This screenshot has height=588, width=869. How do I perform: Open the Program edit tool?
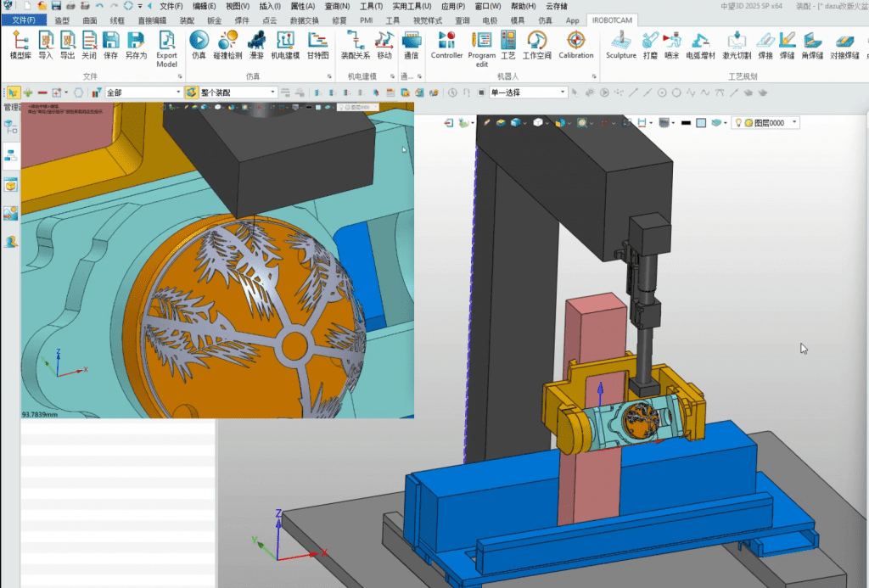(482, 42)
